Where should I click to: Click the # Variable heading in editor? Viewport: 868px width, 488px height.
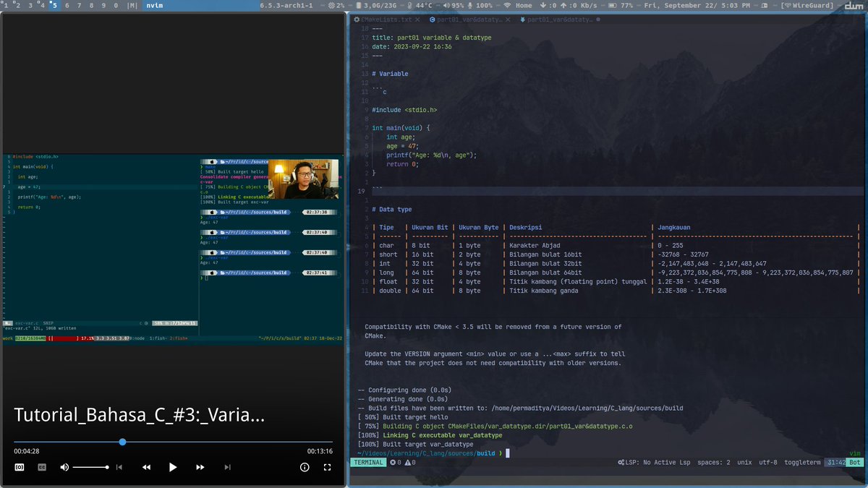point(390,74)
